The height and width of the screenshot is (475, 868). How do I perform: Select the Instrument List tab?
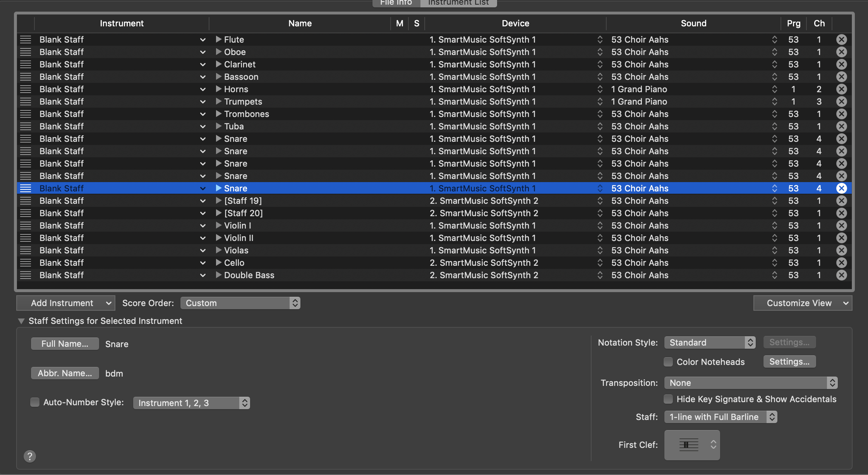point(458,3)
